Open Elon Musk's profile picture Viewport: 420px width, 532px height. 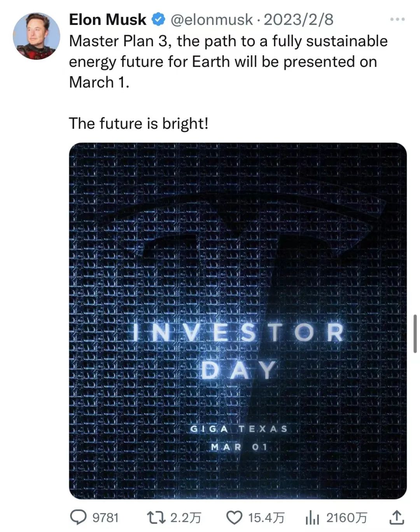click(x=37, y=36)
